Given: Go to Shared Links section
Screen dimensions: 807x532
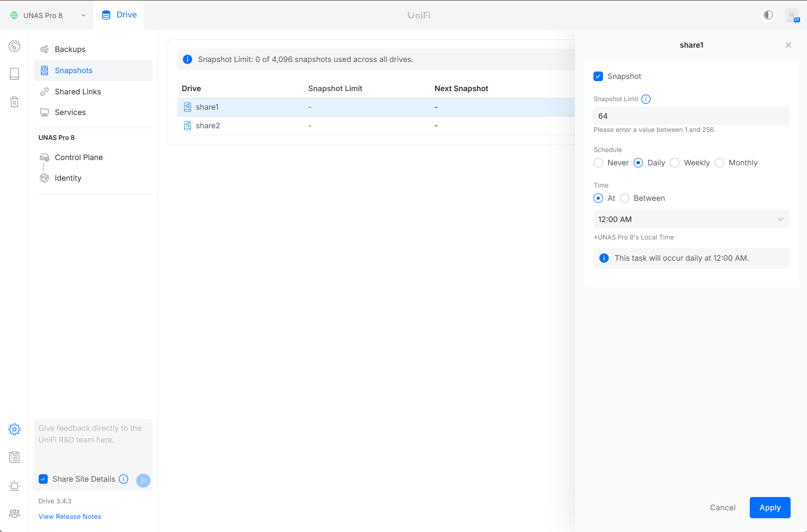Looking at the screenshot, I should pos(77,92).
